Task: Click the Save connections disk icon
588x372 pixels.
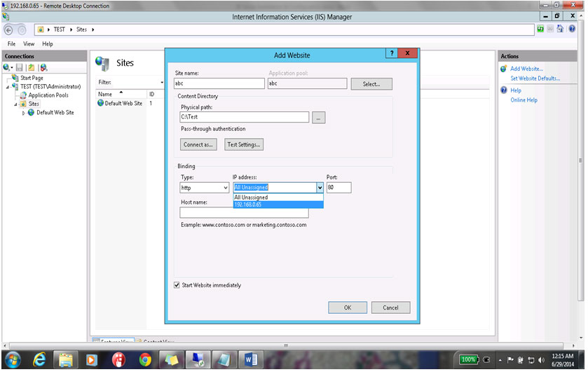Action: point(19,67)
